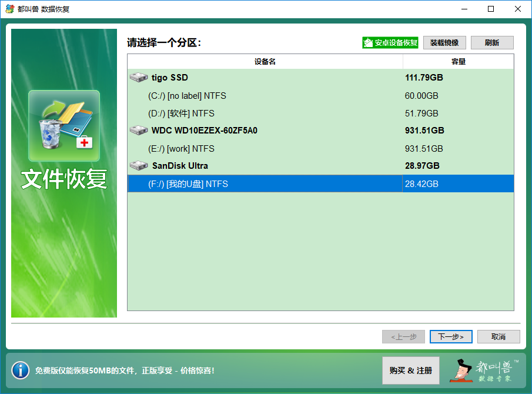Click the 设备名 column header
The width and height of the screenshot is (532, 394).
point(265,61)
